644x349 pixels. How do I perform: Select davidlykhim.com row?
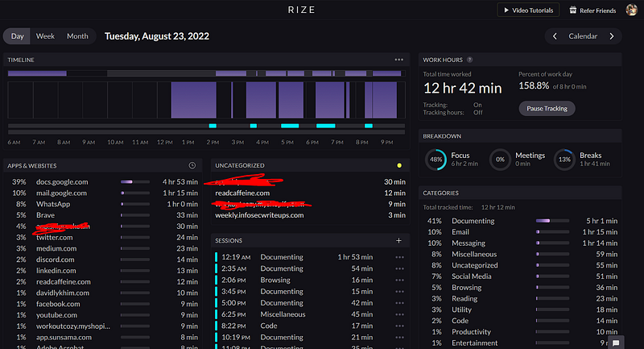coord(103,293)
